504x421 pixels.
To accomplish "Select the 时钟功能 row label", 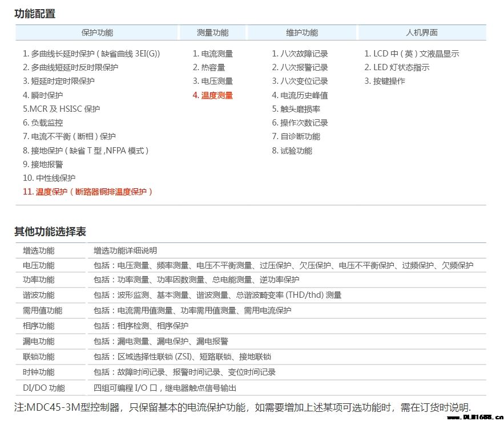I will (x=39, y=372).
